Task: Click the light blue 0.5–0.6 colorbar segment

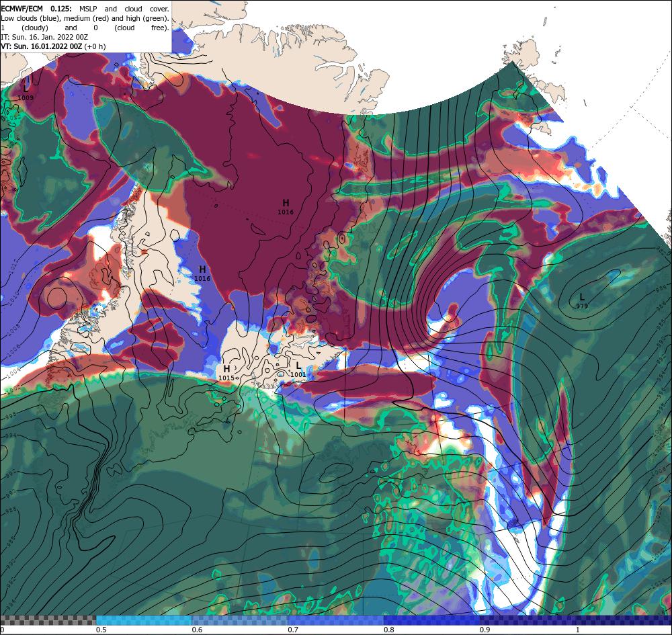Action: (144, 620)
